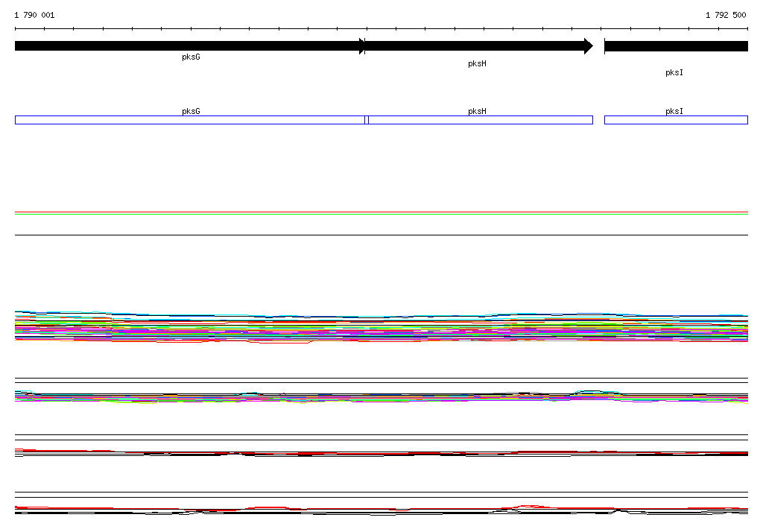
Task: Click the pksH label above the blue box
Action: [477, 111]
